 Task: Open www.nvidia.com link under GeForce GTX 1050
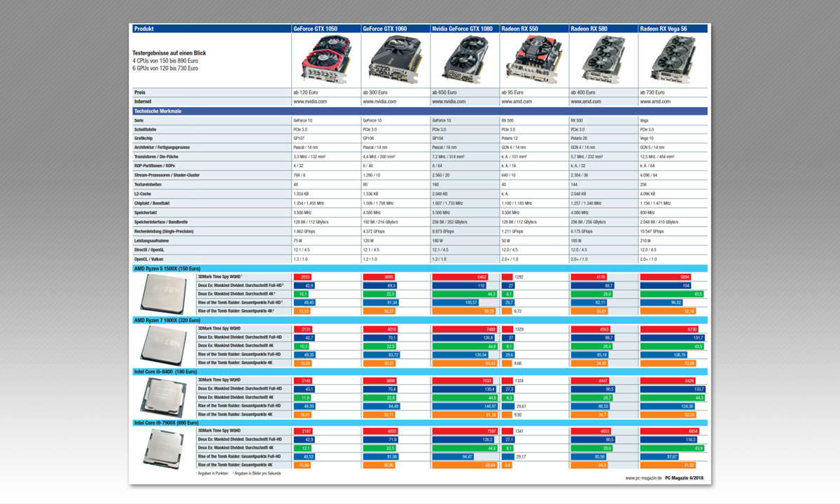click(x=310, y=101)
